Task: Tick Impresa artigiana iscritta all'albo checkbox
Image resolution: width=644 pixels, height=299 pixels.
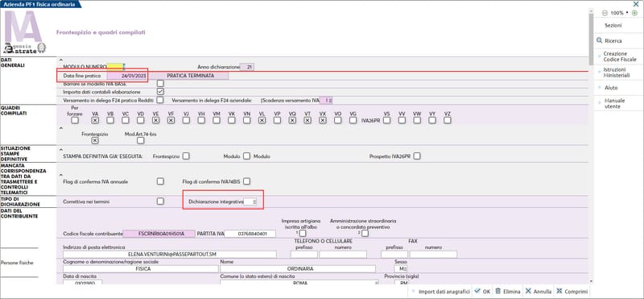Action: pos(303,234)
